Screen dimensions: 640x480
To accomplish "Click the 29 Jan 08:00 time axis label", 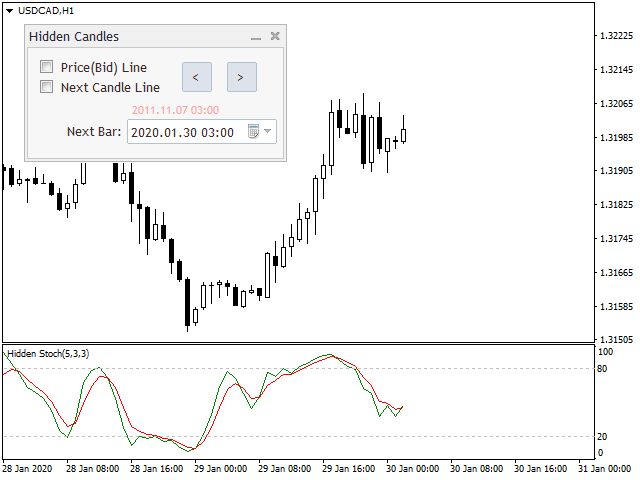I will (284, 469).
